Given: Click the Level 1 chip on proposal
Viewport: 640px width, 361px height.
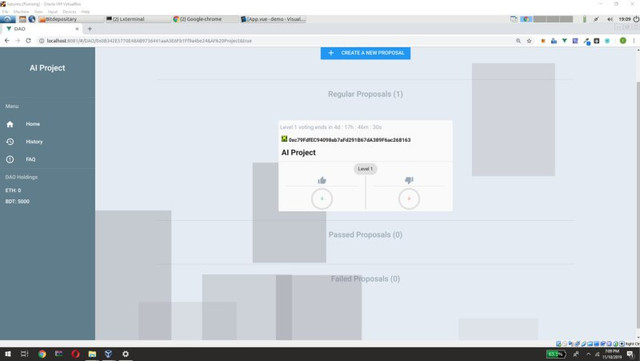Looking at the screenshot, I should pyautogui.click(x=365, y=169).
